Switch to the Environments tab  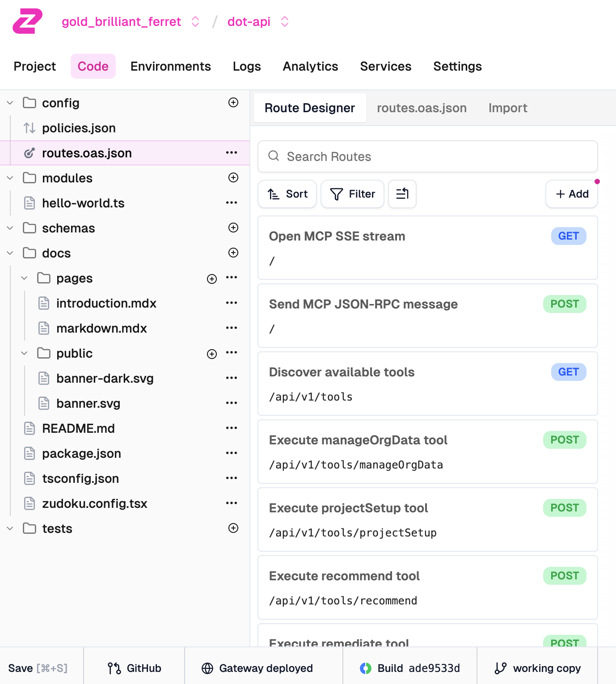click(170, 66)
